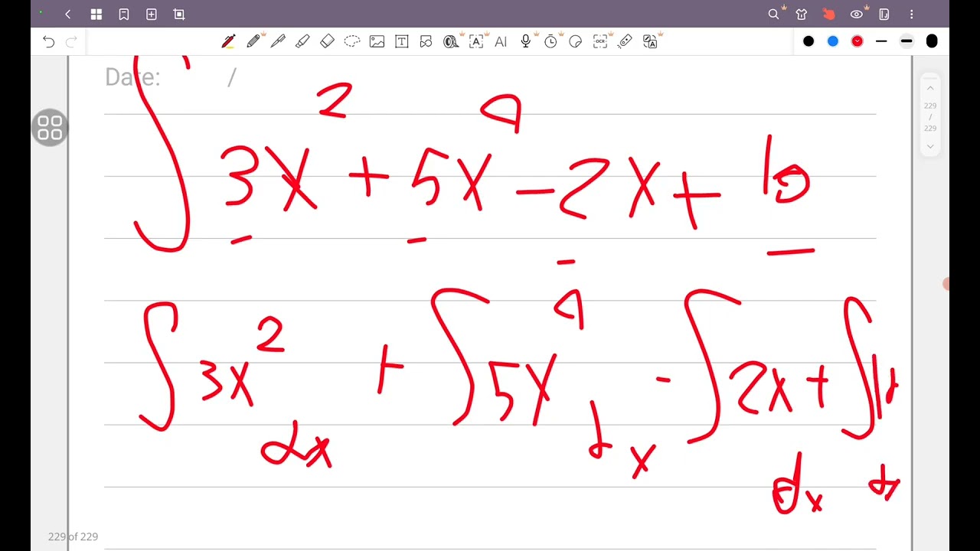This screenshot has height=551, width=980.
Task: Activate the laser pointer
Action: click(x=625, y=41)
